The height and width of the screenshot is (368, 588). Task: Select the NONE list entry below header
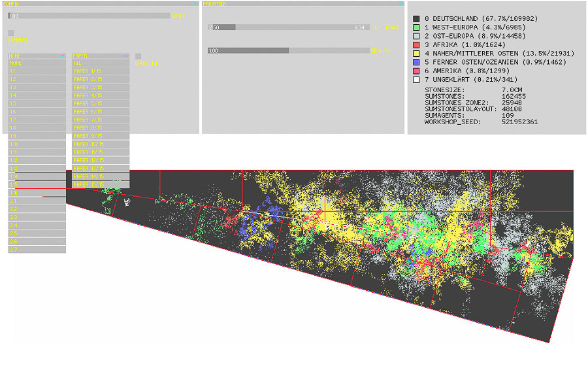[37, 63]
